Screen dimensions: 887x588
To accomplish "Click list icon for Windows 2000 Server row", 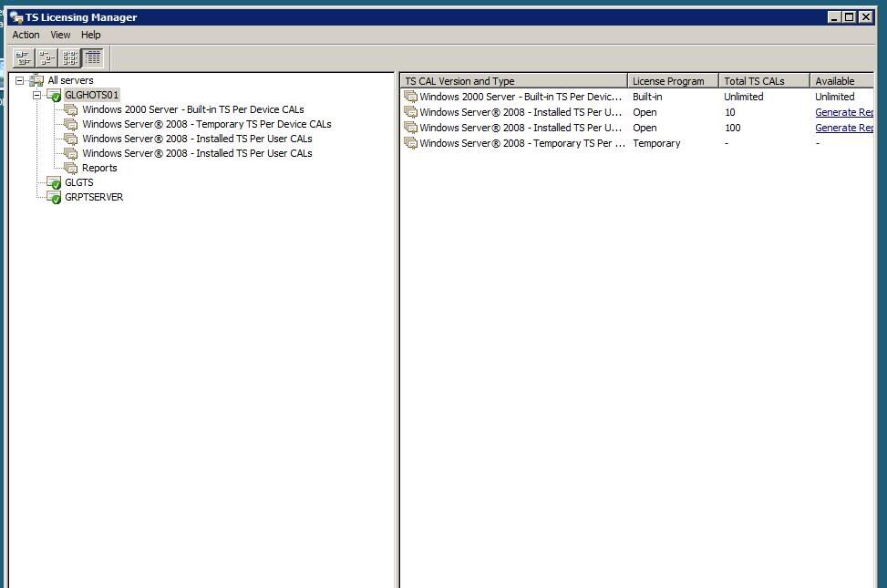I will [x=411, y=97].
